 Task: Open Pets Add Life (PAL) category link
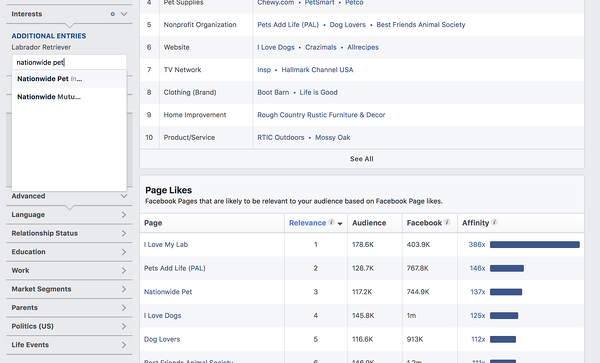point(288,24)
